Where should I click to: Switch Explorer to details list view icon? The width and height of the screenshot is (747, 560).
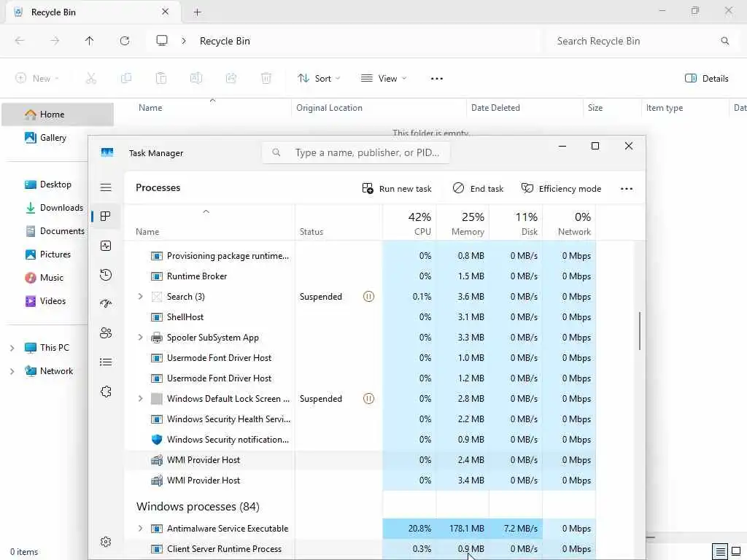click(720, 551)
